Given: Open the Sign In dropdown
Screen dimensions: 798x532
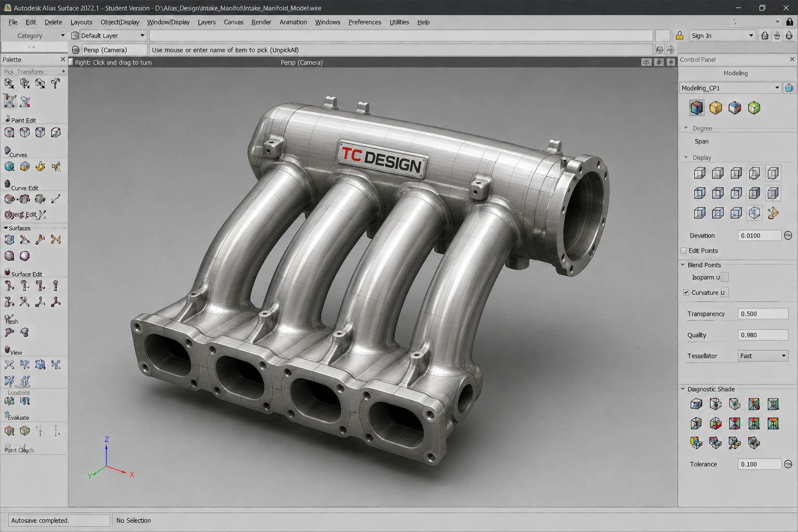Looking at the screenshot, I should (722, 35).
